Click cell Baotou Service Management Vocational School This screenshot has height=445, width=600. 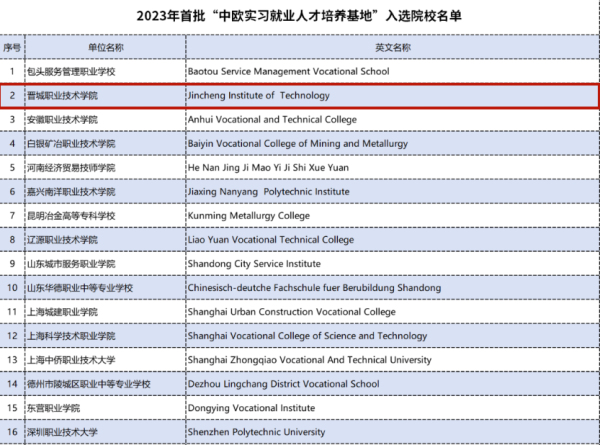coord(393,72)
